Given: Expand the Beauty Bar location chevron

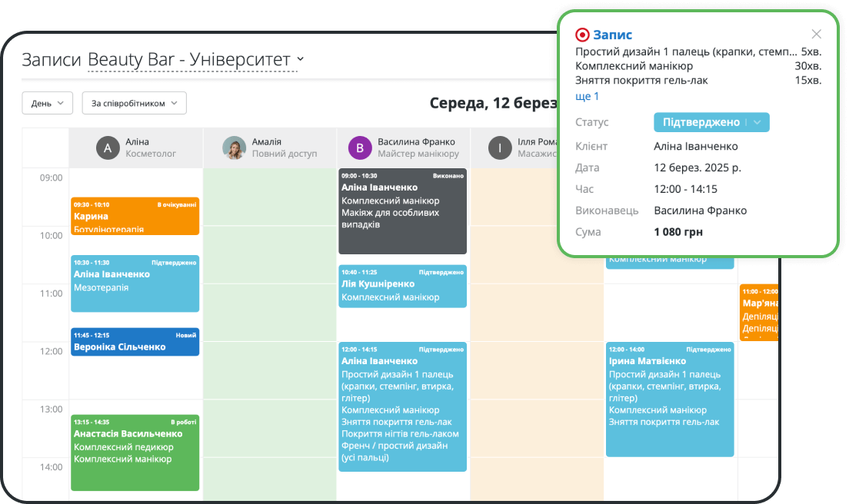Looking at the screenshot, I should point(301,59).
